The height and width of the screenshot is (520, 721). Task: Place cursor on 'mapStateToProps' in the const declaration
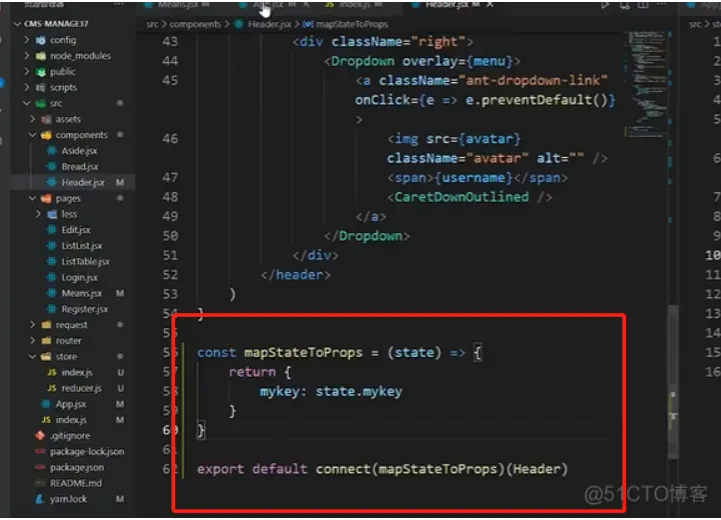(x=303, y=352)
